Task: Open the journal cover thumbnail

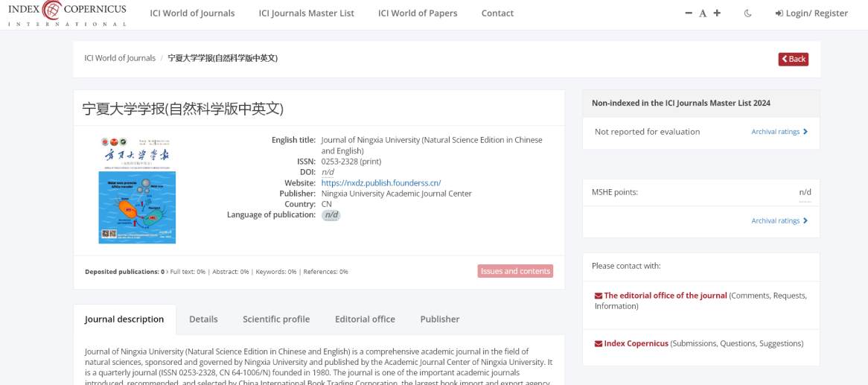Action: click(x=137, y=191)
